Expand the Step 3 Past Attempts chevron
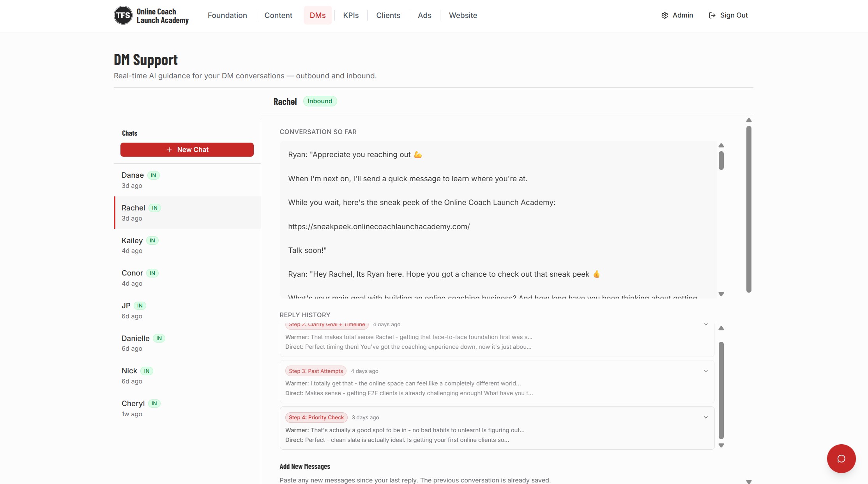Viewport: 868px width, 484px height. pos(705,371)
